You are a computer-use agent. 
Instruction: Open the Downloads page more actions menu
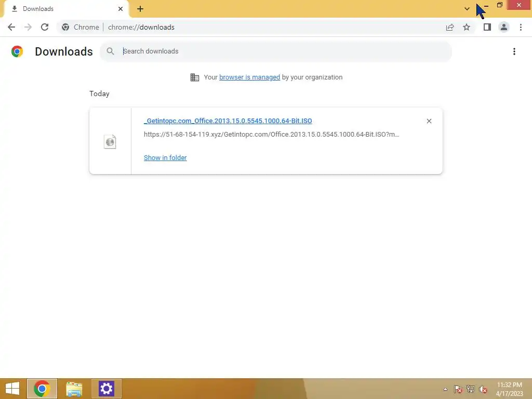(x=514, y=51)
